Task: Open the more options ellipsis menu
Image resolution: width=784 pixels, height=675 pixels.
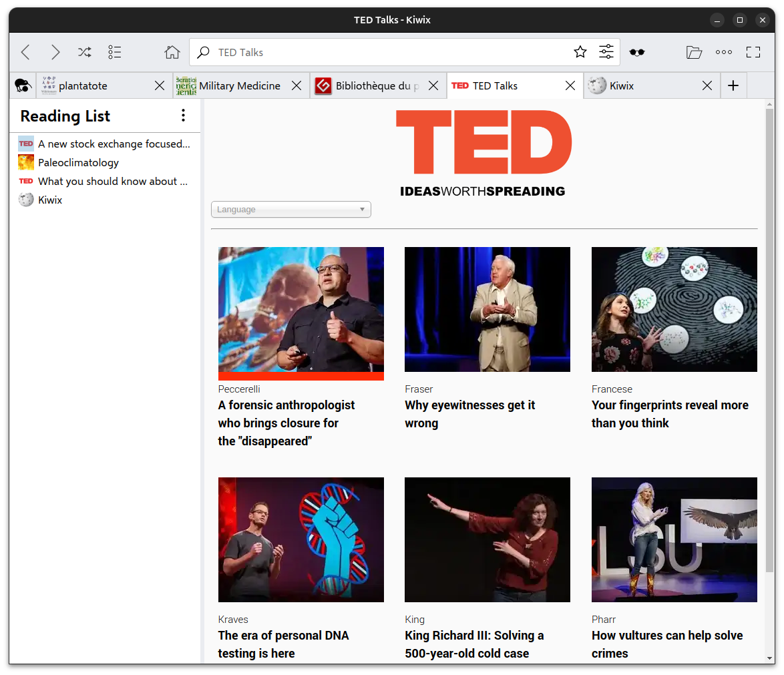Action: coord(724,52)
